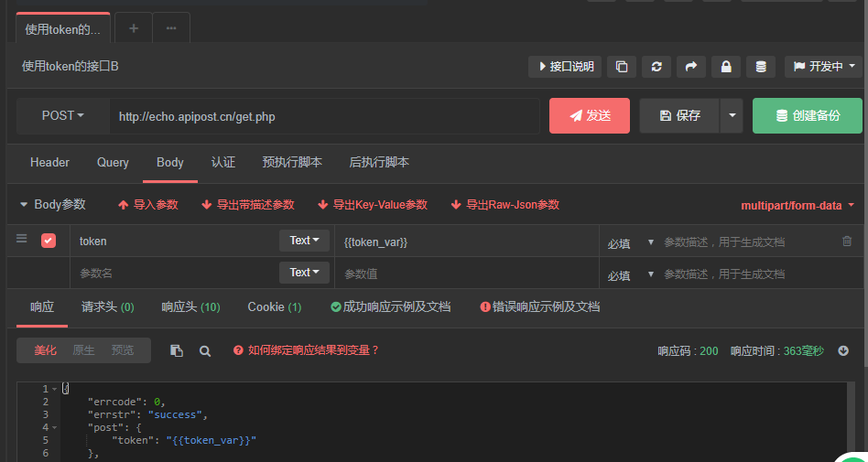Click the description field in token row

[x=747, y=242]
